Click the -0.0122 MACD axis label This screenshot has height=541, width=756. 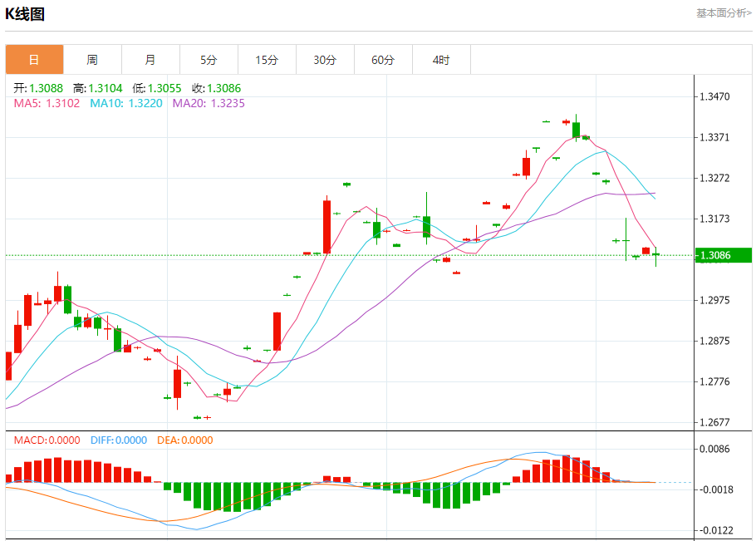coord(714,530)
